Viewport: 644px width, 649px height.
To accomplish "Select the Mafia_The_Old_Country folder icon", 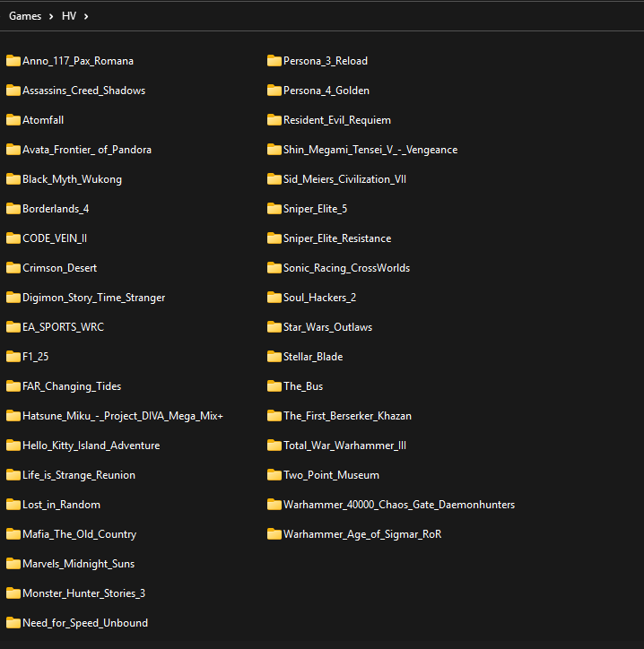I will click(x=13, y=534).
